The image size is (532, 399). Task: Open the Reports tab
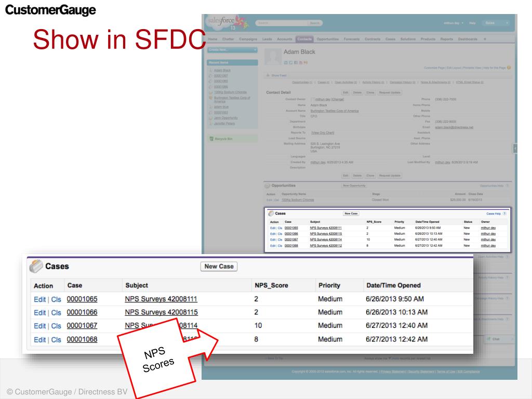tap(446, 39)
